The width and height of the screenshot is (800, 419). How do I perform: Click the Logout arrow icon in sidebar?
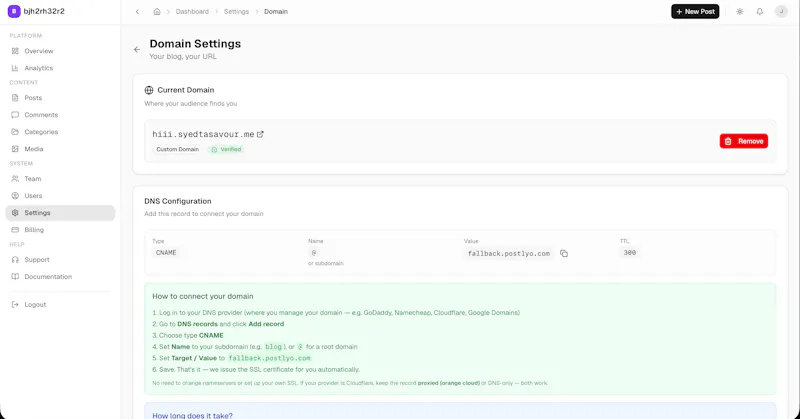(x=15, y=305)
